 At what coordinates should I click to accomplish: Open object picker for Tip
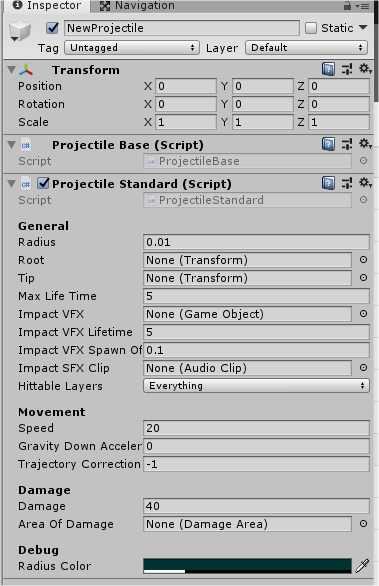tap(363, 278)
